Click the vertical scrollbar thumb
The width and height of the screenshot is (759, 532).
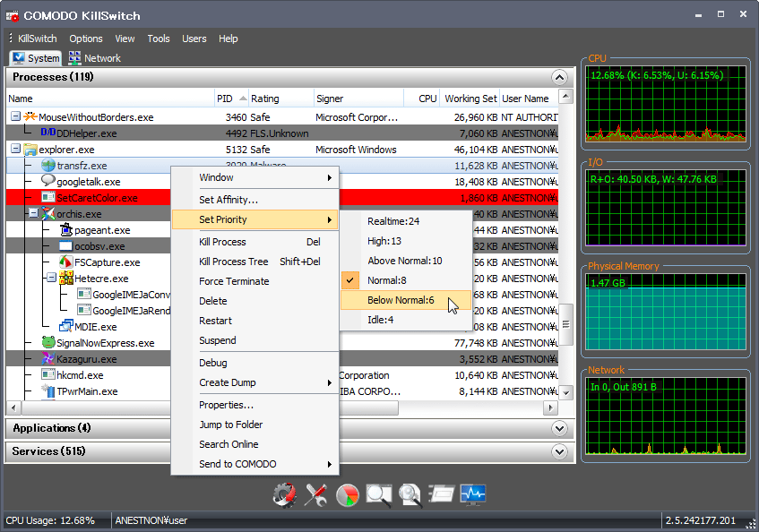coord(565,324)
